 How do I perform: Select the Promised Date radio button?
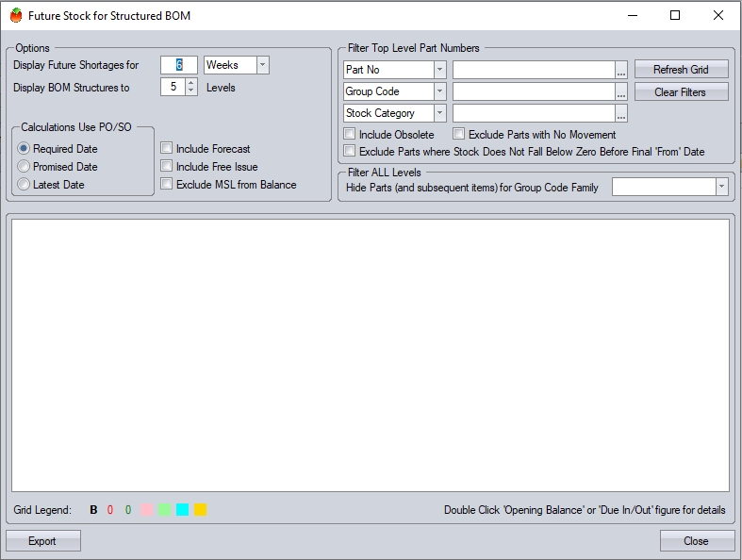pyautogui.click(x=25, y=167)
